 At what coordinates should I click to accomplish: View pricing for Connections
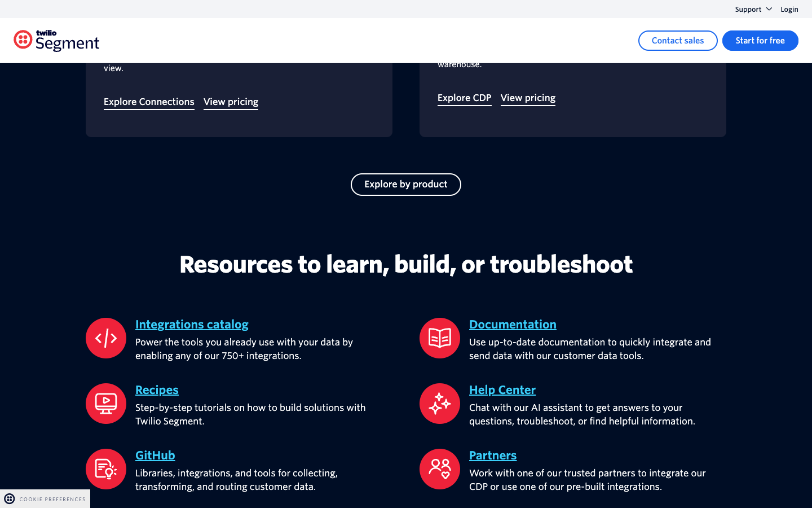click(231, 102)
